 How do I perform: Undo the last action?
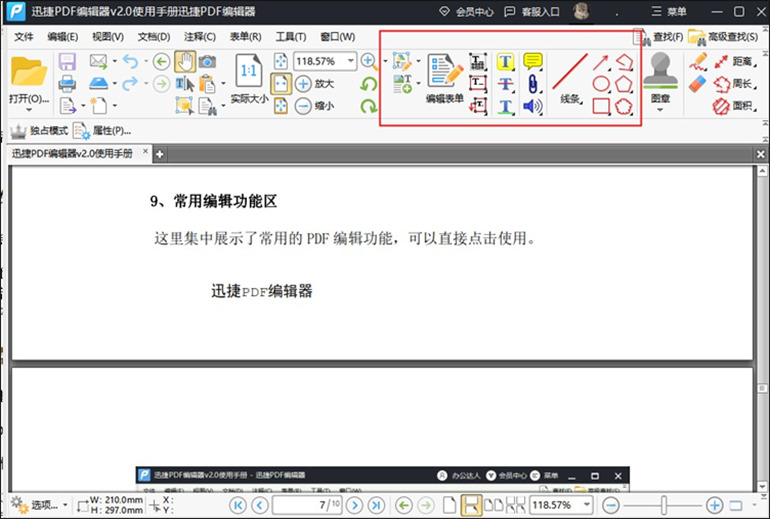point(131,61)
